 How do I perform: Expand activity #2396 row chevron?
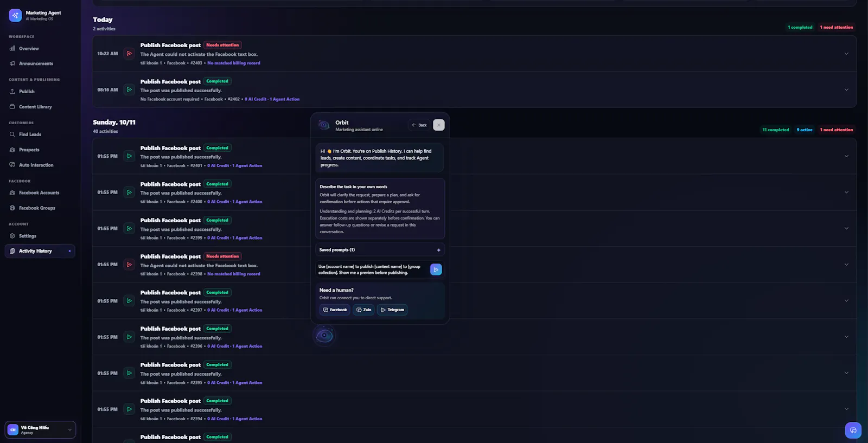846,337
